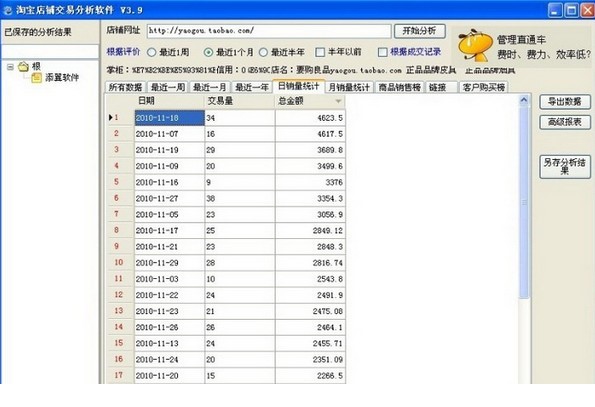Image resolution: width=595 pixels, height=407 pixels.
Task: Tick the 根据成交记录 checkbox
Action: (x=382, y=52)
